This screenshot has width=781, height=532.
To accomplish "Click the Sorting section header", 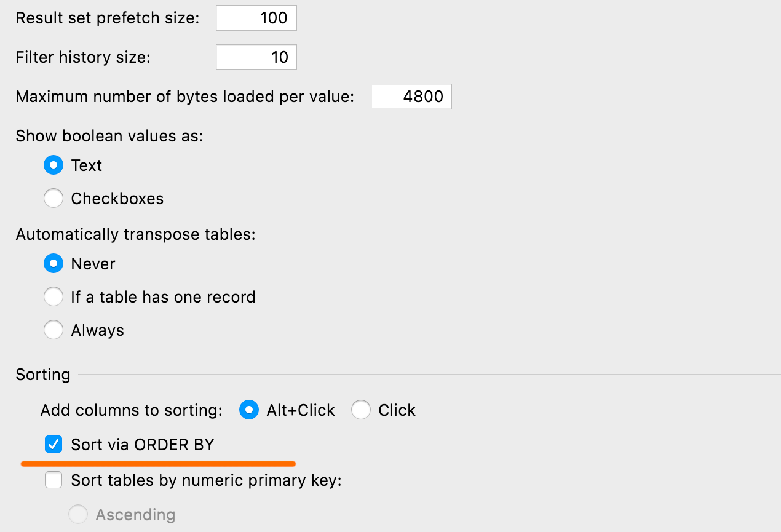I will pos(43,375).
